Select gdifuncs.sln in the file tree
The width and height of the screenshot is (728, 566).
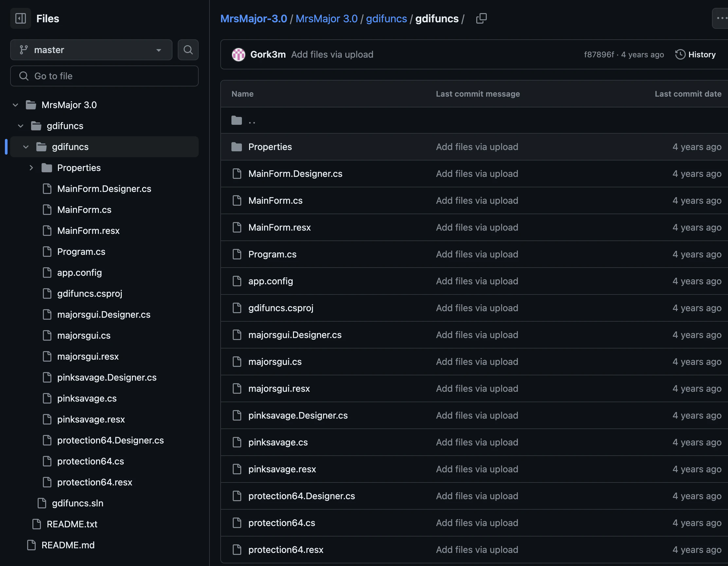coord(77,503)
